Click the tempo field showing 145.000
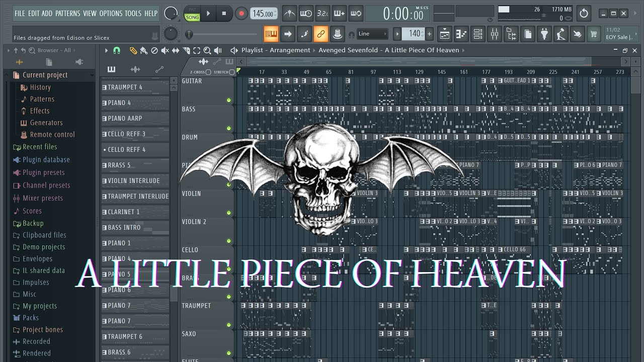 pyautogui.click(x=263, y=14)
